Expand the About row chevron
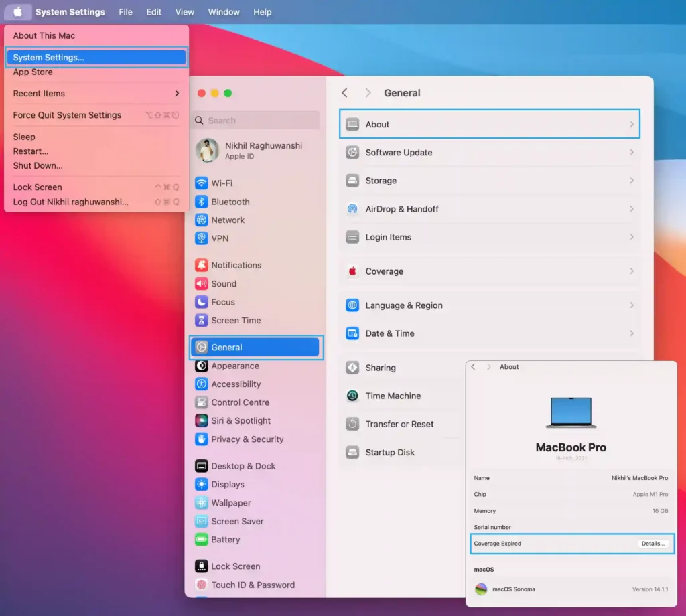 (632, 124)
